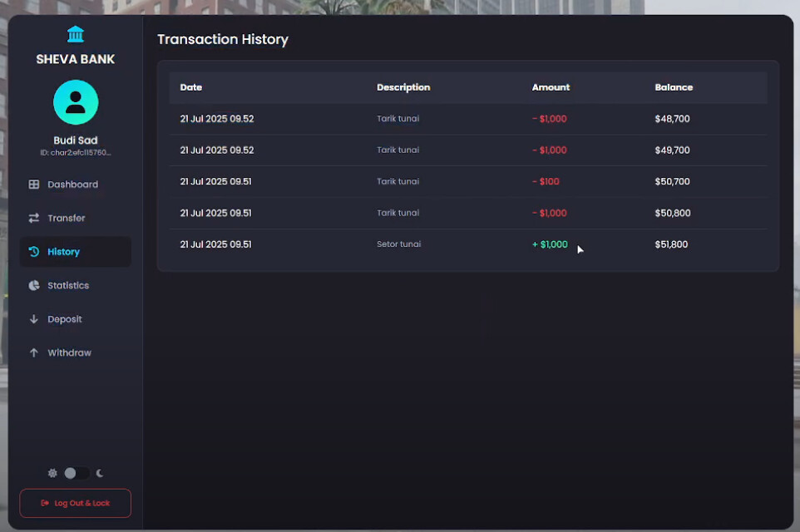Image resolution: width=800 pixels, height=532 pixels.
Task: Click the History clock icon
Action: [34, 252]
